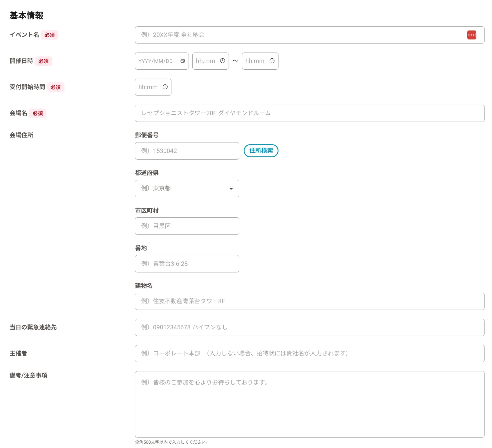
Task: Expand the 都道府県 dropdown arrow
Action: pos(231,189)
